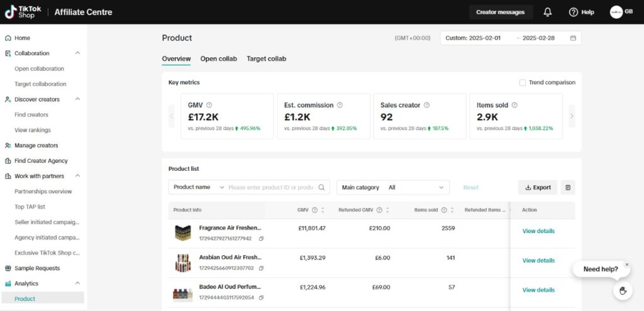This screenshot has width=644, height=311.
Task: Click the Items sold card info icon
Action: (x=514, y=105)
